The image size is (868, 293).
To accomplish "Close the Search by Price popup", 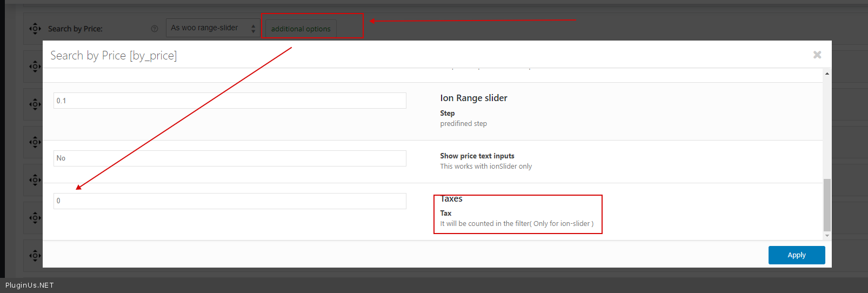I will click(817, 55).
